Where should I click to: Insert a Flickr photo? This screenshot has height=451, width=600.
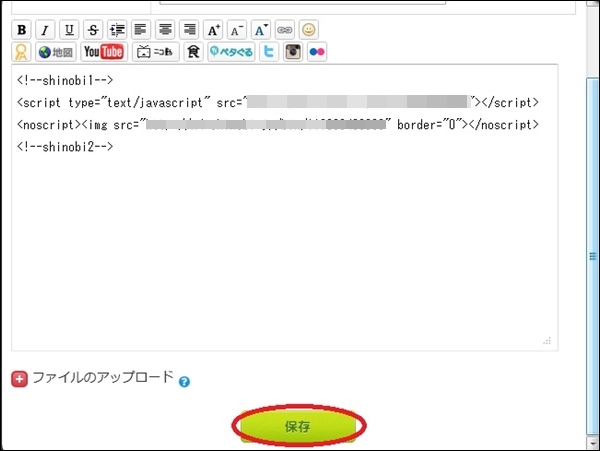point(317,52)
